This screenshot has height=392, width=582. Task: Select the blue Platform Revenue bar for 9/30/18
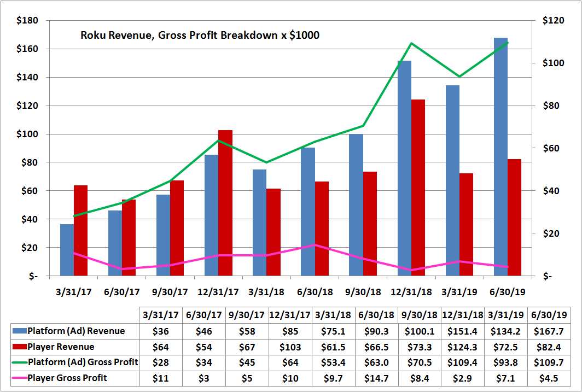click(356, 204)
